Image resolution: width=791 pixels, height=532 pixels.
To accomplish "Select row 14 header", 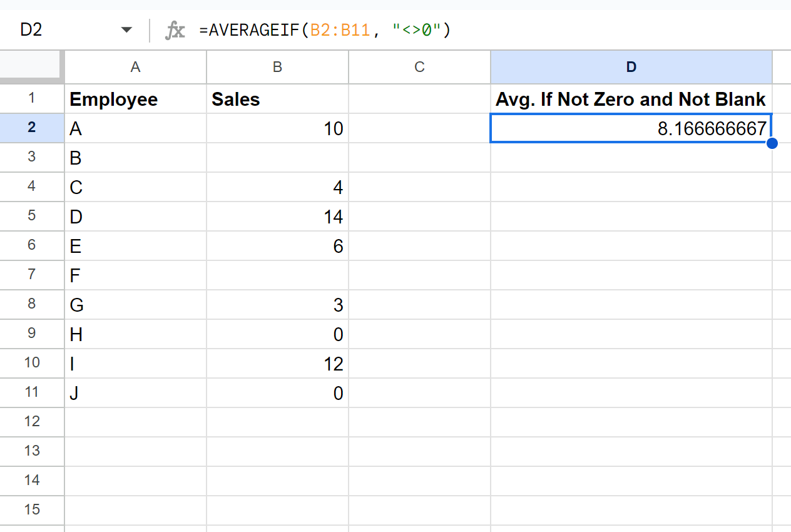I will pos(32,481).
